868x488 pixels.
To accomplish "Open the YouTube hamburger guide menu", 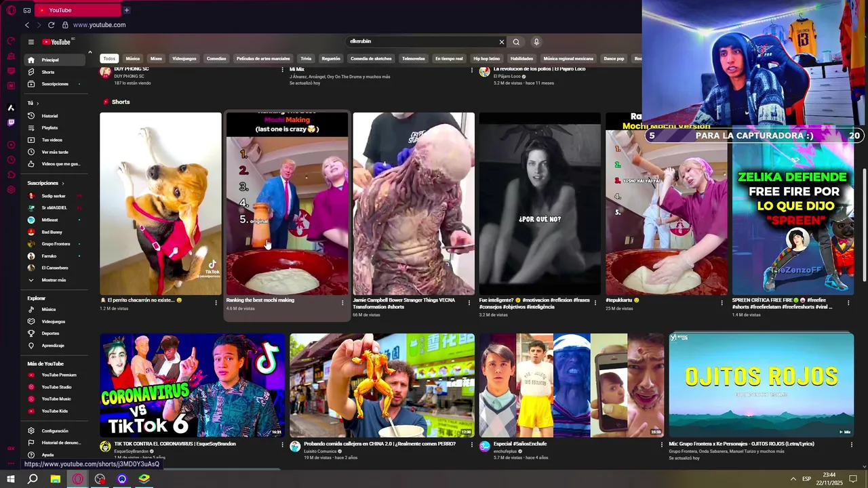I will point(31,42).
